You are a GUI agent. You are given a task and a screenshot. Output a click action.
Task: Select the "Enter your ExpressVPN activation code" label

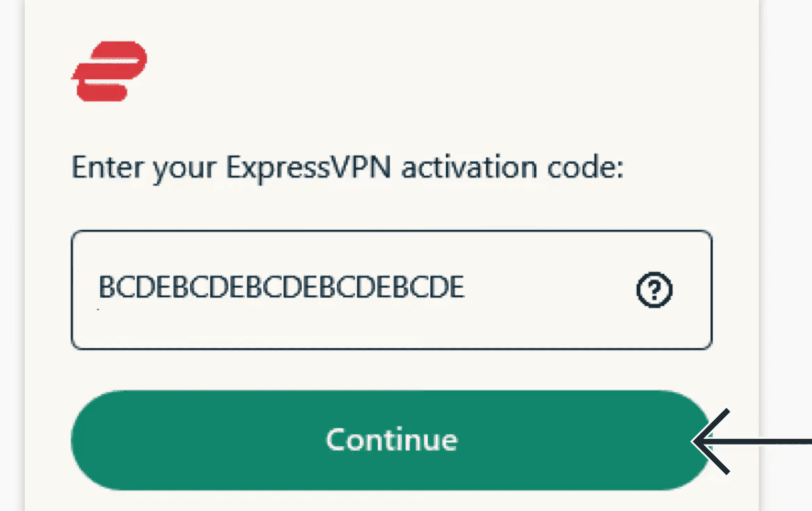click(347, 167)
